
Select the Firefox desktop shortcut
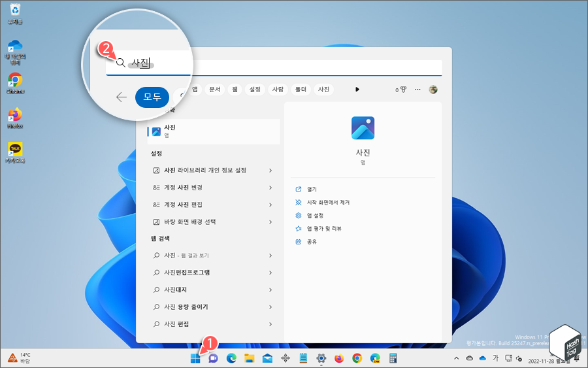tap(15, 118)
